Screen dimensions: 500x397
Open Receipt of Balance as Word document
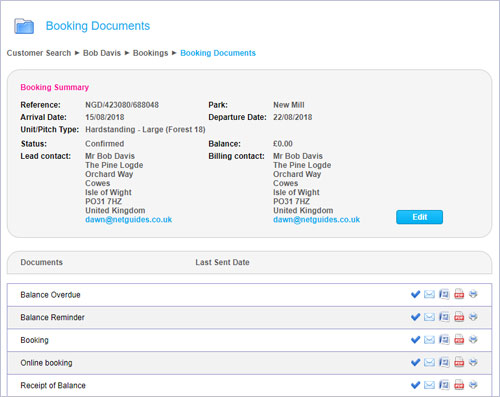444,385
